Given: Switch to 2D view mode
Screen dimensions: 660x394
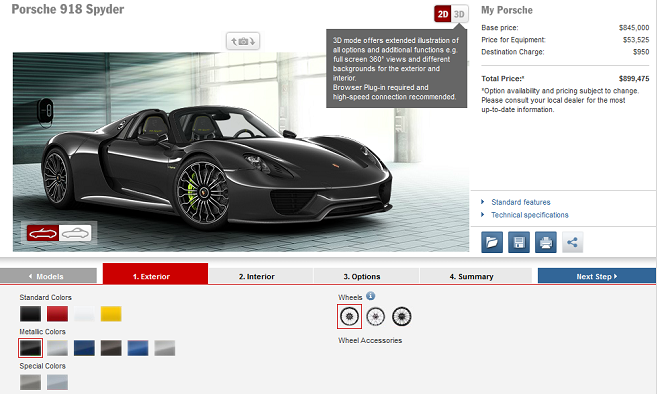Looking at the screenshot, I should click(443, 14).
